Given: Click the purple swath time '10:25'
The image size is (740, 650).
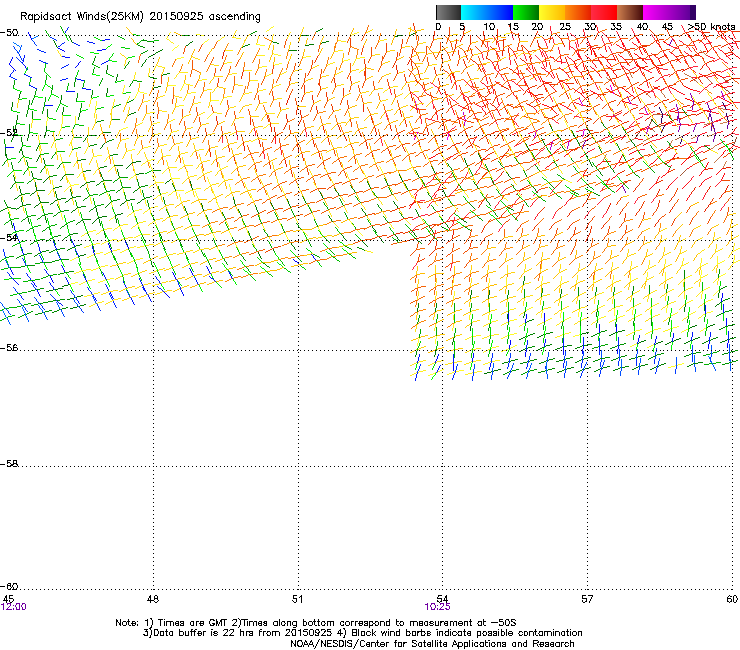Looking at the screenshot, I should 437,607.
